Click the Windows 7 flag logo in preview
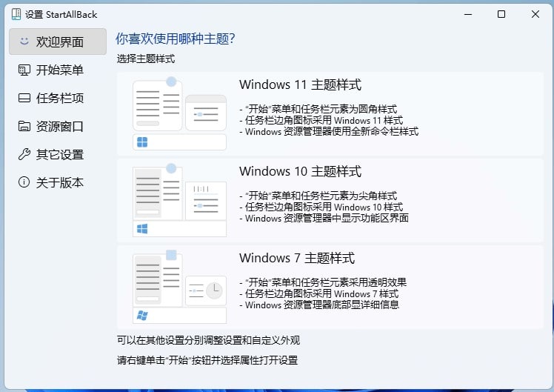Viewport: 554px width, 392px height. (x=142, y=315)
